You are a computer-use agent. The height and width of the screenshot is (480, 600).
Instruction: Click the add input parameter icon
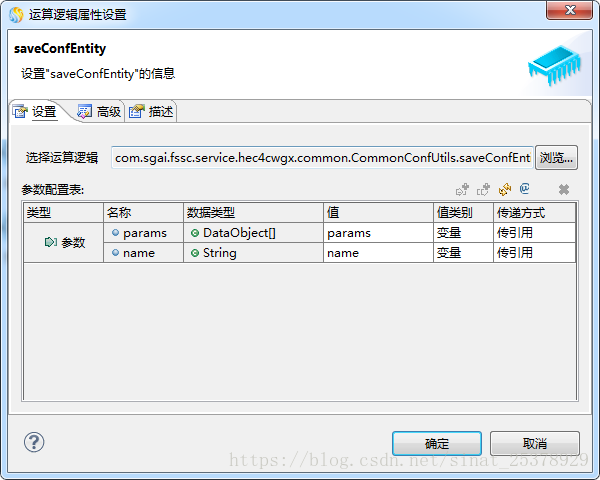(462, 189)
